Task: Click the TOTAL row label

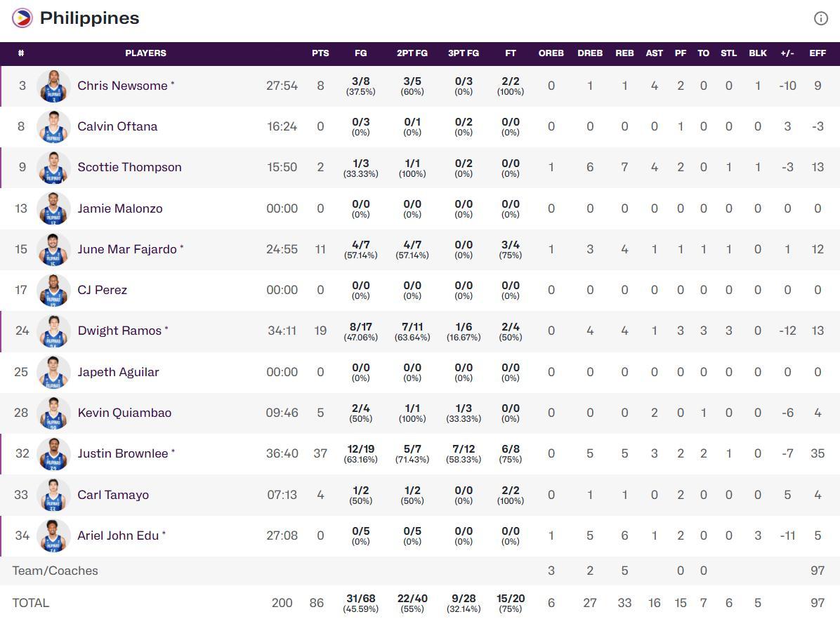Action: click(30, 603)
